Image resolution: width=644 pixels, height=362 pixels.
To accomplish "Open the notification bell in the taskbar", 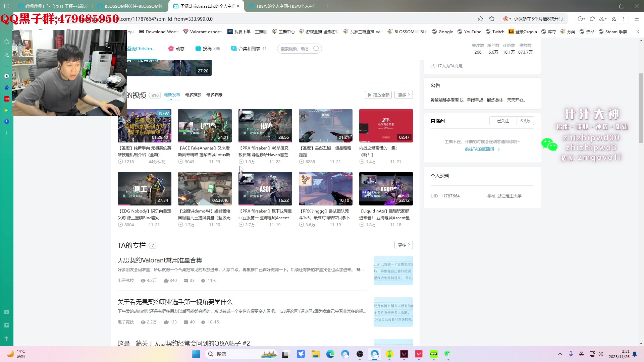I will (x=635, y=354).
